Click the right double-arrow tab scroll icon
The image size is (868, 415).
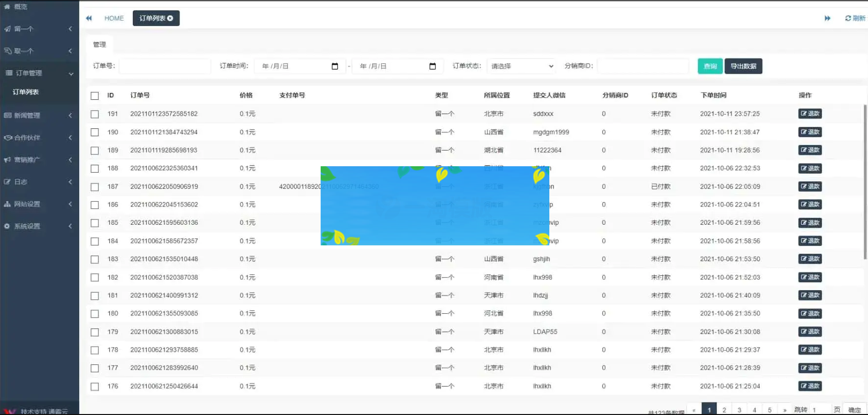pos(827,18)
